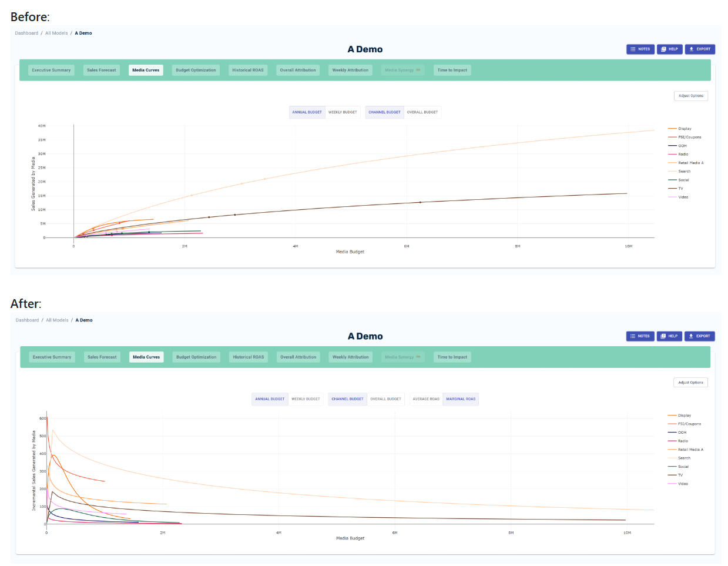Open NOTES in the After screenshot
The image size is (728, 566).
click(640, 336)
